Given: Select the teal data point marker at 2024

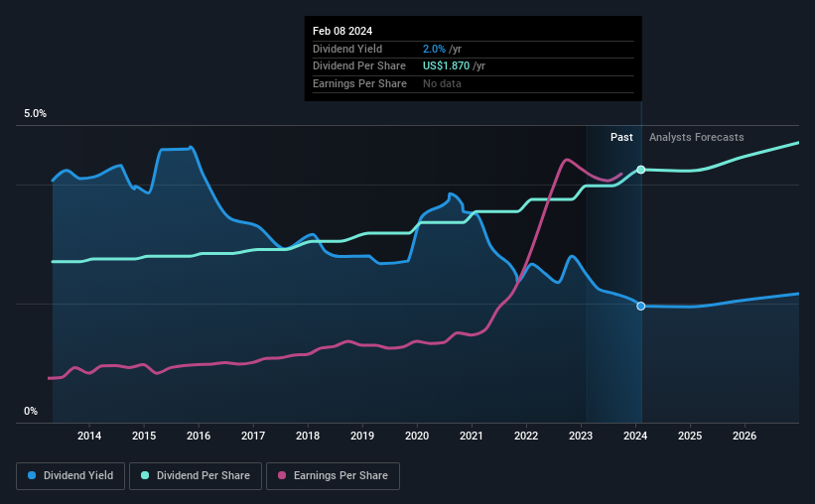Looking at the screenshot, I should 641,170.
